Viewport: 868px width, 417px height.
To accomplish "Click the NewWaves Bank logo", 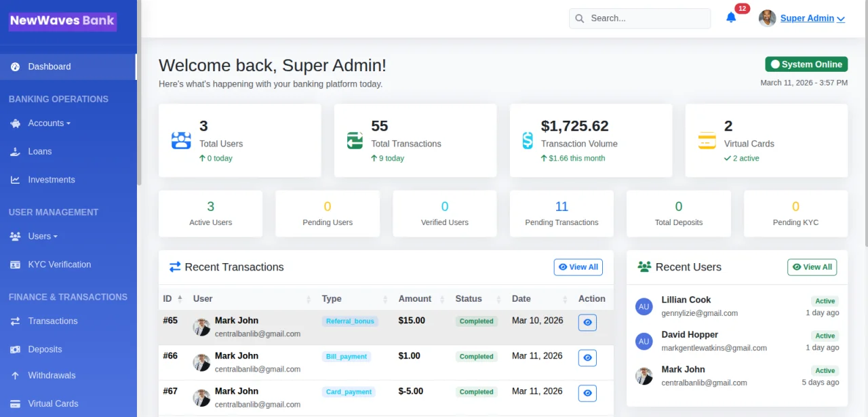I will 62,21.
